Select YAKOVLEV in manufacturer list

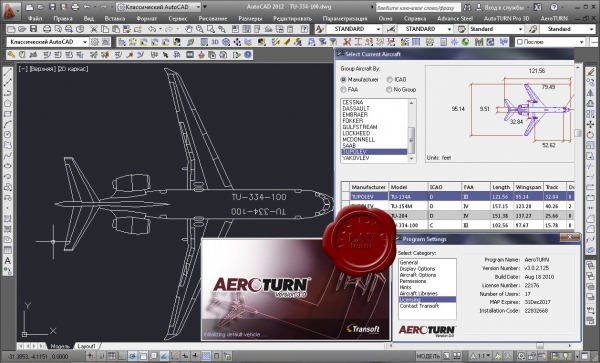pos(374,158)
